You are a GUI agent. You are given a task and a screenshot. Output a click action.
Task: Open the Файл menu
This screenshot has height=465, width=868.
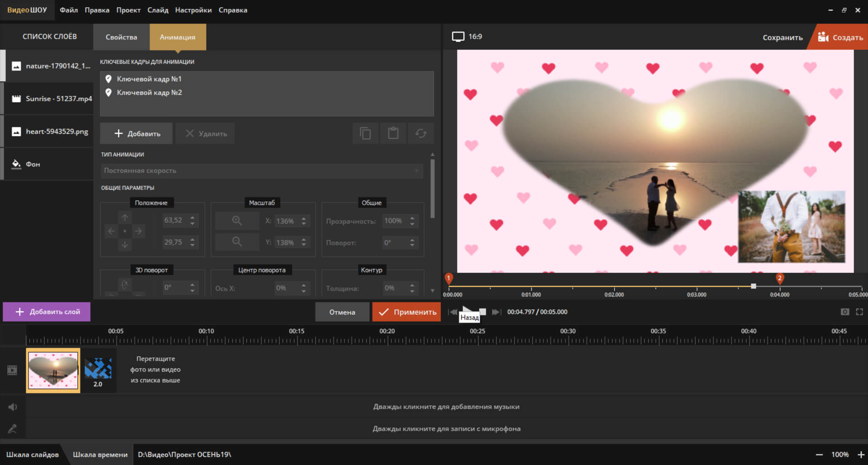[x=69, y=10]
